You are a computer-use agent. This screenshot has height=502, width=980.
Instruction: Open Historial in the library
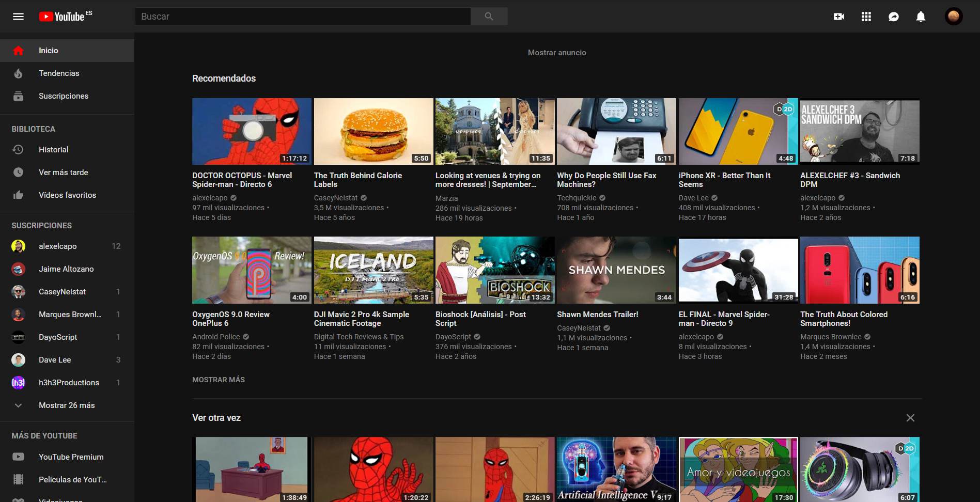point(67,150)
